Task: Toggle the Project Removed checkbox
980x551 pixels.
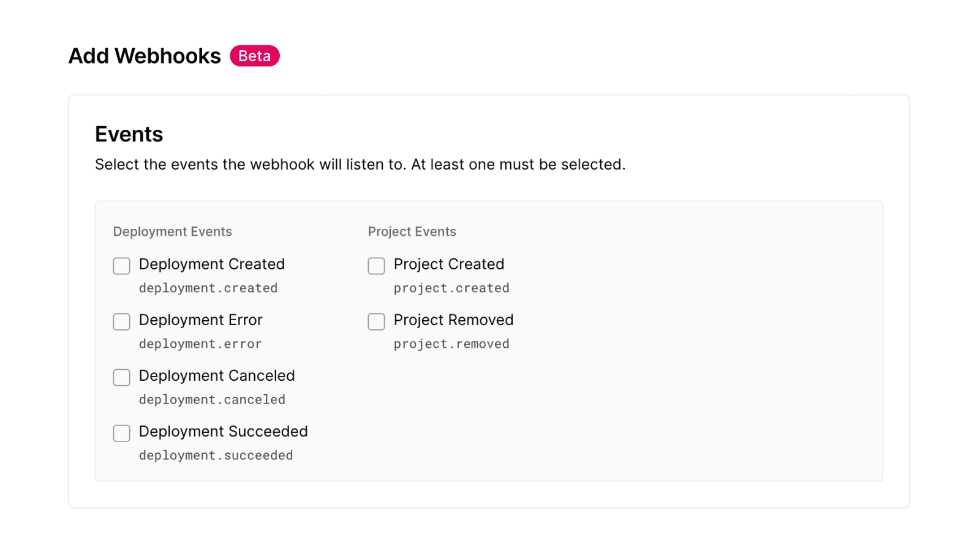Action: click(376, 321)
